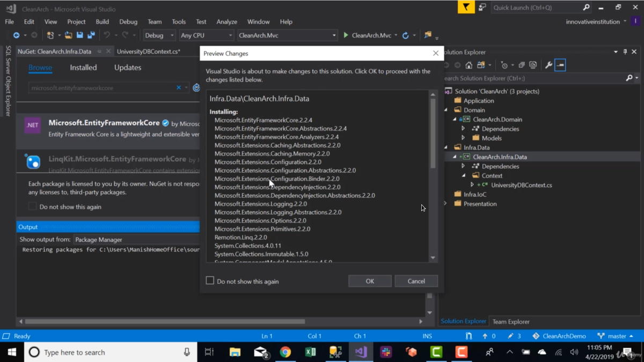The width and height of the screenshot is (644, 362).
Task: Click the Undo toolbar icon
Action: [x=107, y=35]
